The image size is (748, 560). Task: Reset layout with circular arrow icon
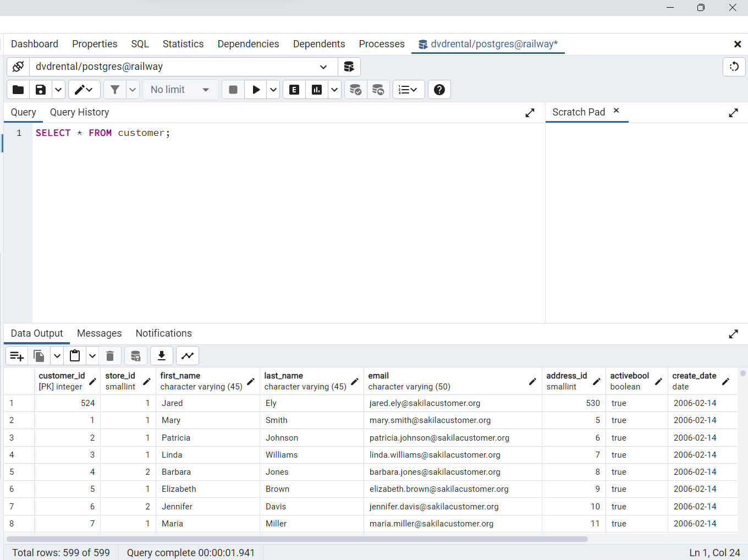734,67
